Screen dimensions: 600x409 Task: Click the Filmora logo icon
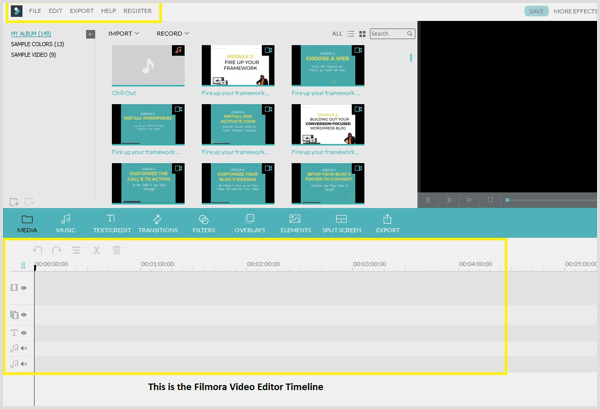click(16, 11)
